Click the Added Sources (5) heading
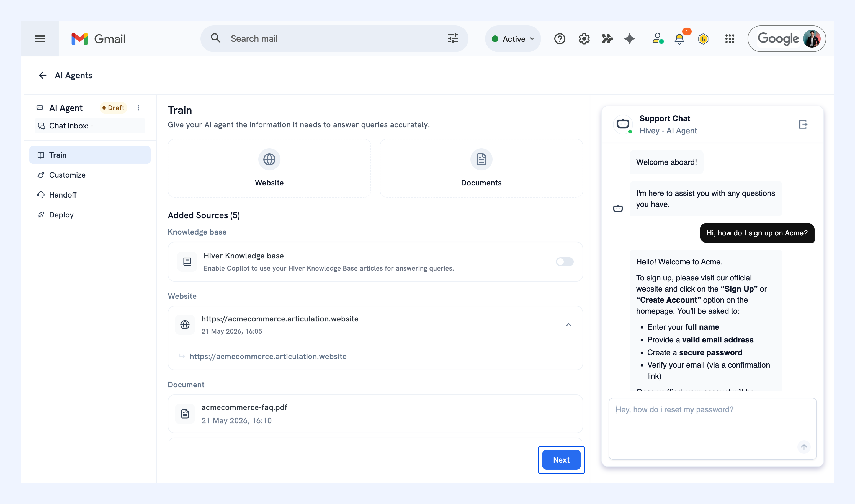This screenshot has height=504, width=855. pos(204,215)
